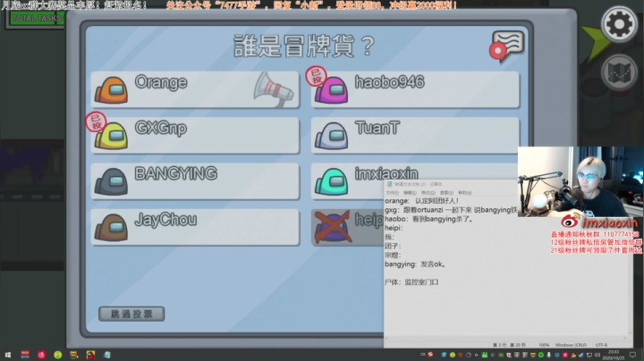The width and height of the screenshot is (644, 361).
Task: Open the map button below settings
Action: pyautogui.click(x=619, y=72)
